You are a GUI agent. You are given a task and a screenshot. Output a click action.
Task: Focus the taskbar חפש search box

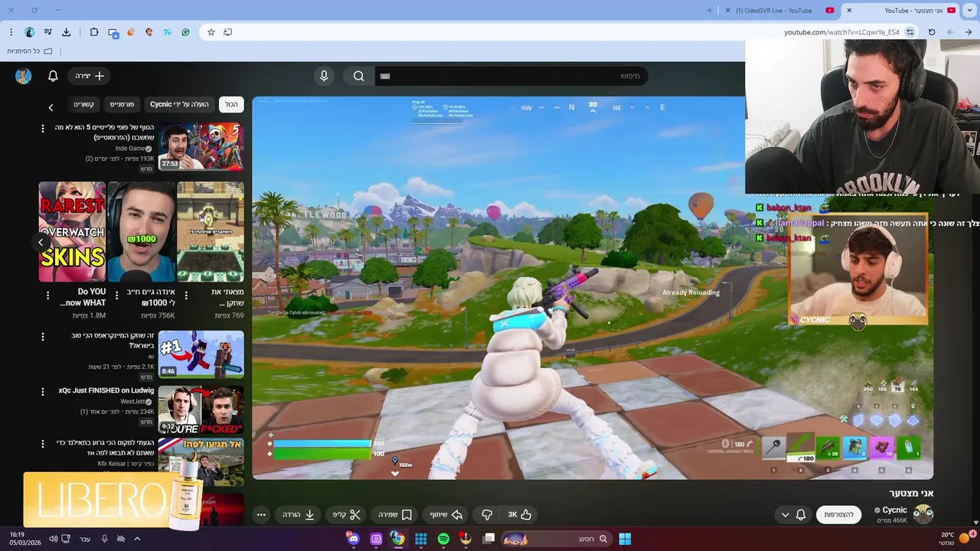pyautogui.click(x=557, y=539)
